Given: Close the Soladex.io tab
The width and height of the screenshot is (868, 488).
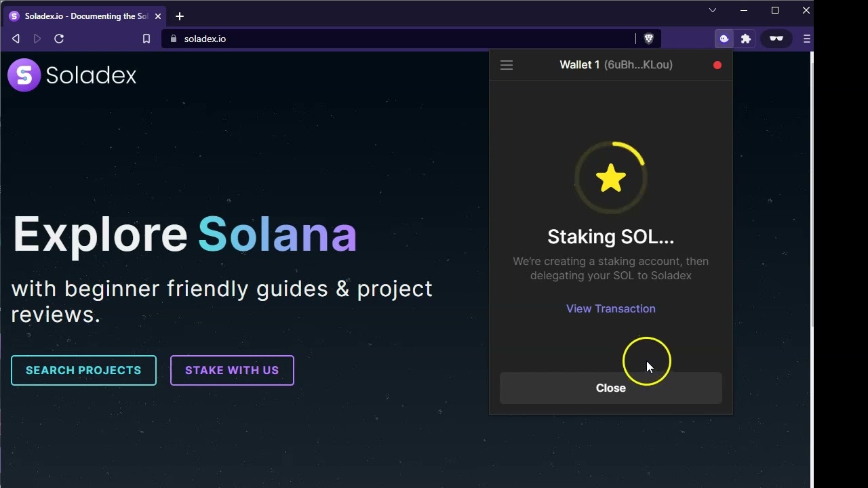Looking at the screenshot, I should 158,16.
